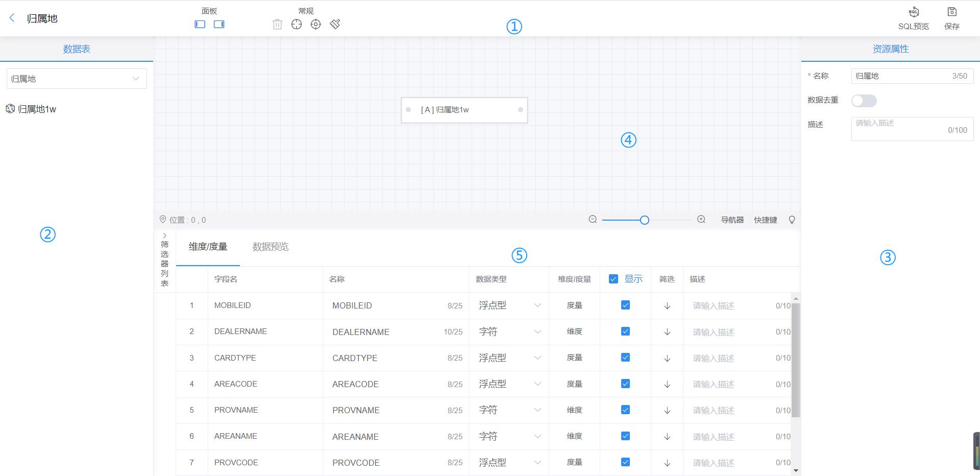Toggle the right panel layout icon
Image resolution: width=980 pixels, height=476 pixels.
click(x=219, y=24)
